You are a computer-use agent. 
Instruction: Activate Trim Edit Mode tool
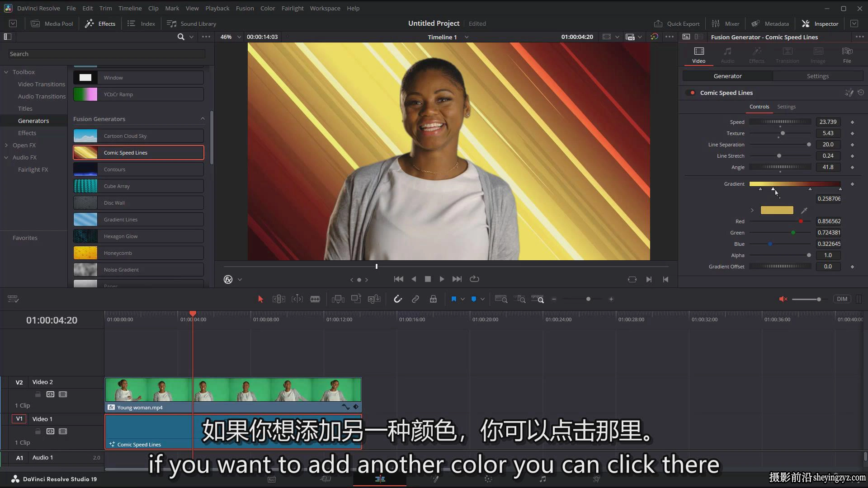point(278,299)
